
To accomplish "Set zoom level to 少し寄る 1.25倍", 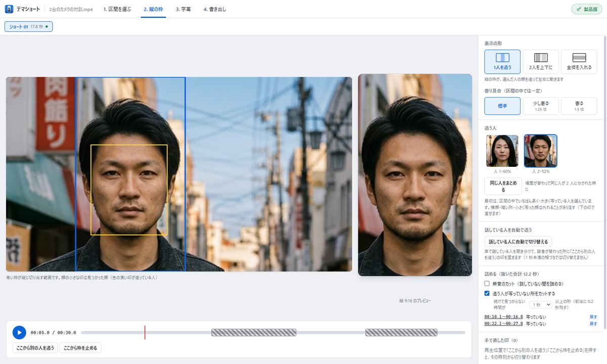I will pos(541,106).
